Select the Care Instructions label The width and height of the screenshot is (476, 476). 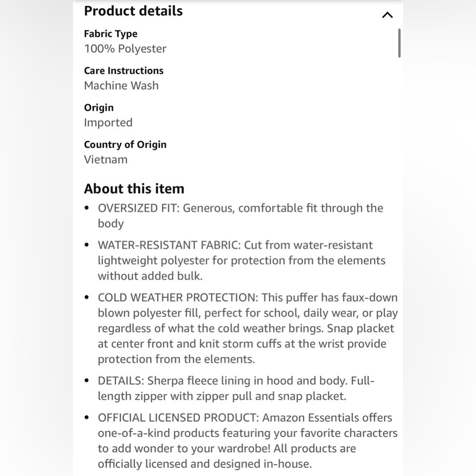123,70
